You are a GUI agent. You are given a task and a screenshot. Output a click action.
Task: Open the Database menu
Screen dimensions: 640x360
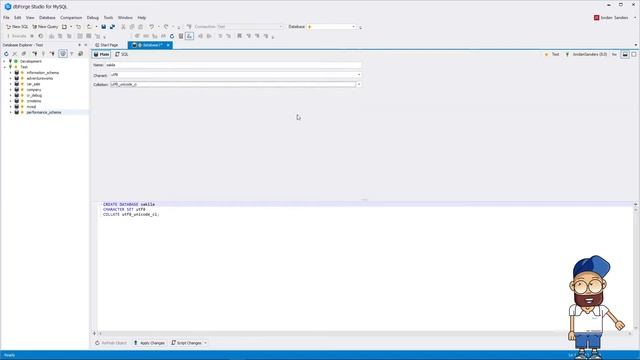click(47, 18)
